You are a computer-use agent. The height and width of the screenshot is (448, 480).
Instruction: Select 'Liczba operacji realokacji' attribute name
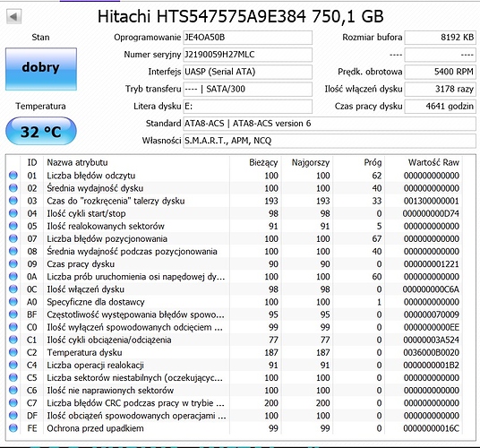pos(95,365)
